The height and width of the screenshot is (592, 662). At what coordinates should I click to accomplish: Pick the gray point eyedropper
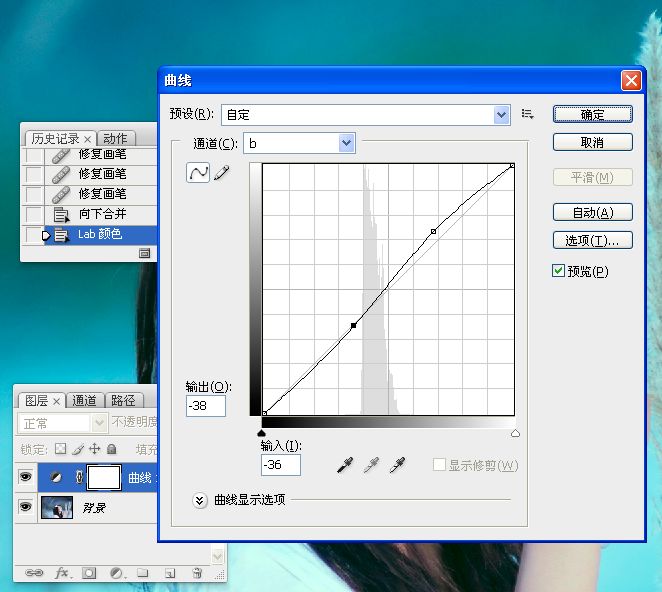click(371, 465)
